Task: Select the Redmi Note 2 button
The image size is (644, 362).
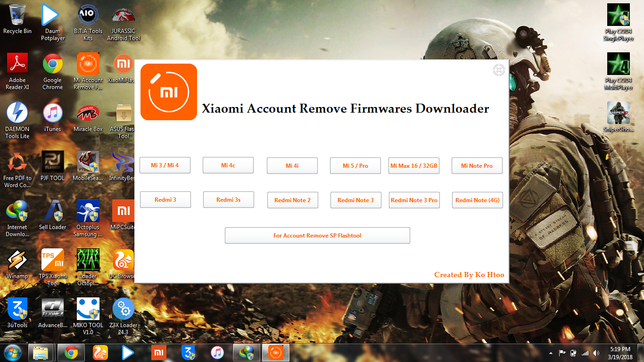Action: pos(293,200)
